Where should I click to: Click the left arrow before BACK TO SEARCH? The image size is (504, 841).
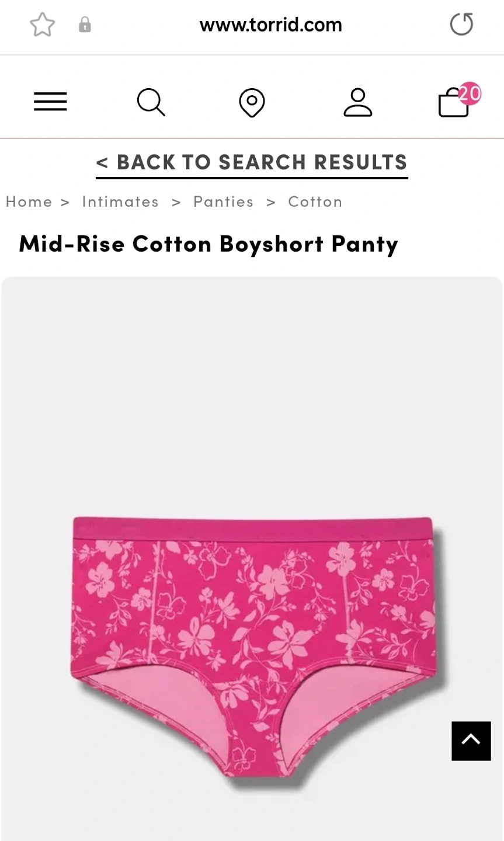(102, 163)
